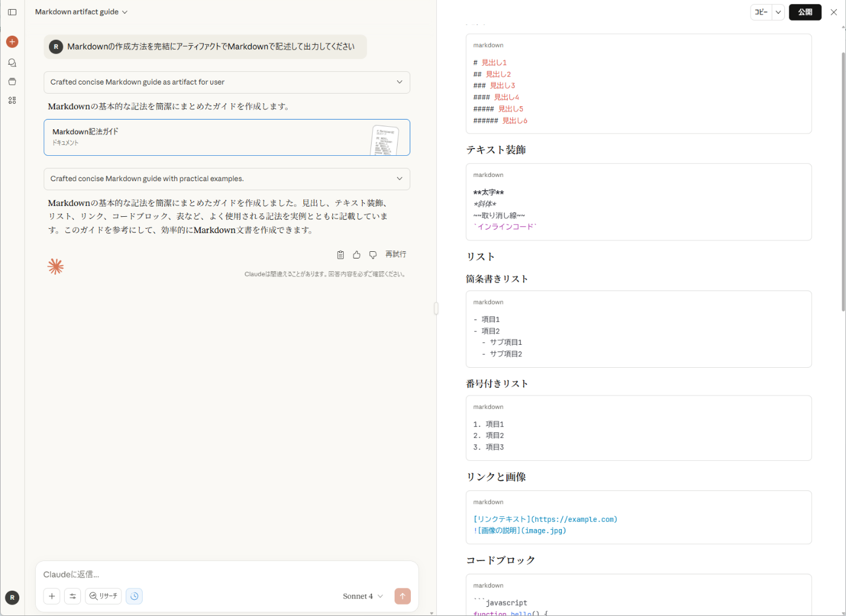Give the response a thumbs down
The height and width of the screenshot is (616, 846).
coord(373,255)
